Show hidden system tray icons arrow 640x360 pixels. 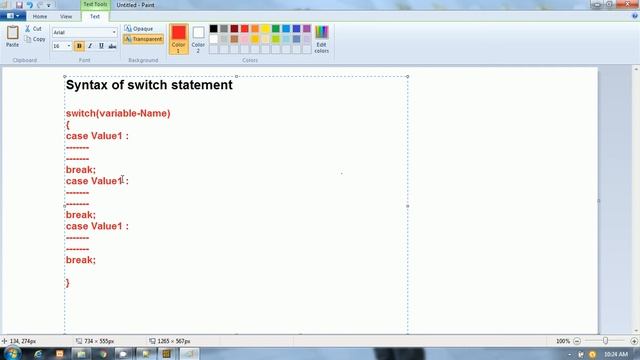569,355
